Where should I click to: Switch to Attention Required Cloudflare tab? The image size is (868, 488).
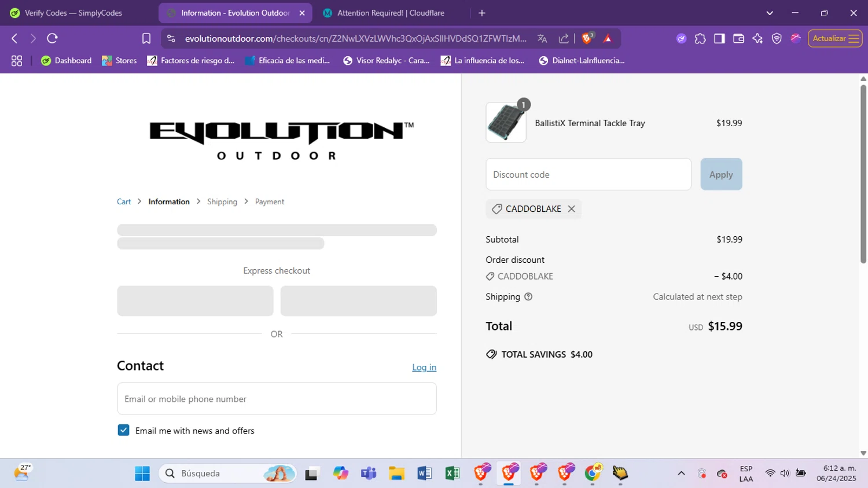391,13
